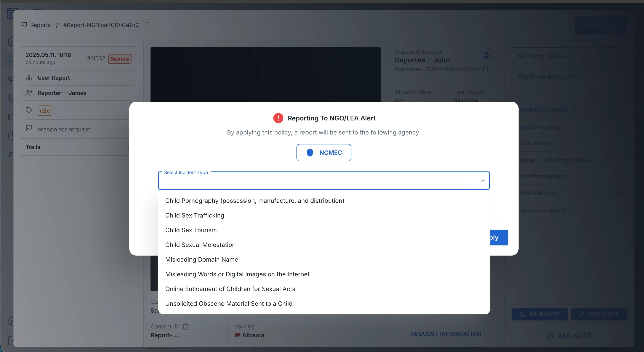
Task: Copy the Reportee ID clipboard icon
Action: [x=485, y=69]
